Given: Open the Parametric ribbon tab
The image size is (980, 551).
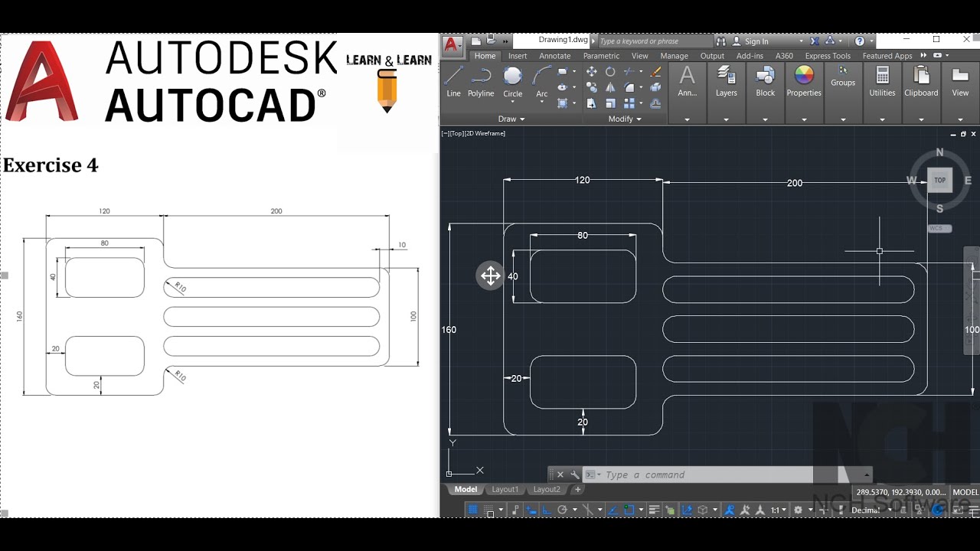Looking at the screenshot, I should pos(601,56).
